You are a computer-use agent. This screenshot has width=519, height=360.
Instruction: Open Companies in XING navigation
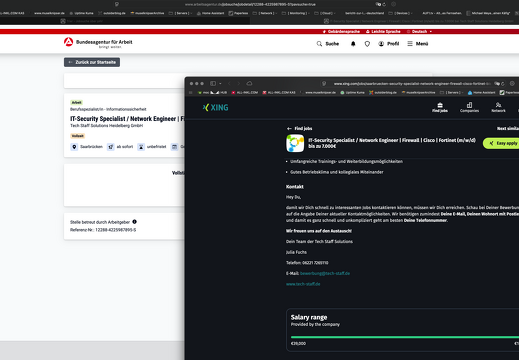[x=469, y=107]
